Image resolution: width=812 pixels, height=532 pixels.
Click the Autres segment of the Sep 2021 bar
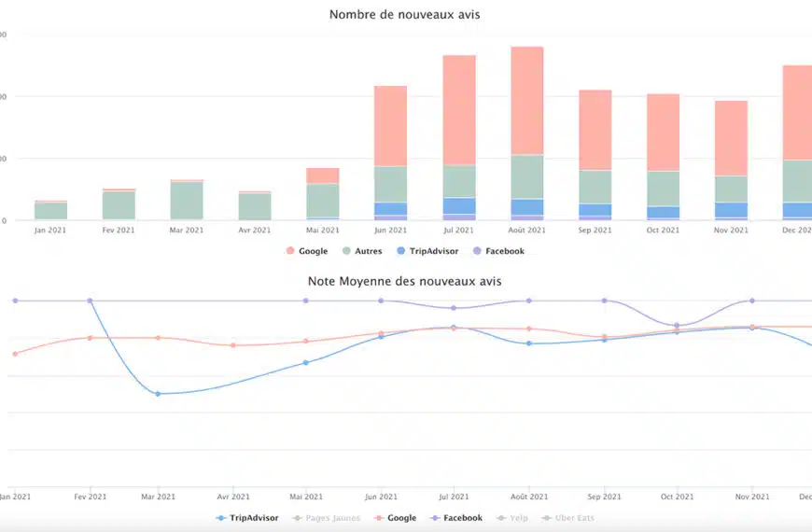[595, 187]
